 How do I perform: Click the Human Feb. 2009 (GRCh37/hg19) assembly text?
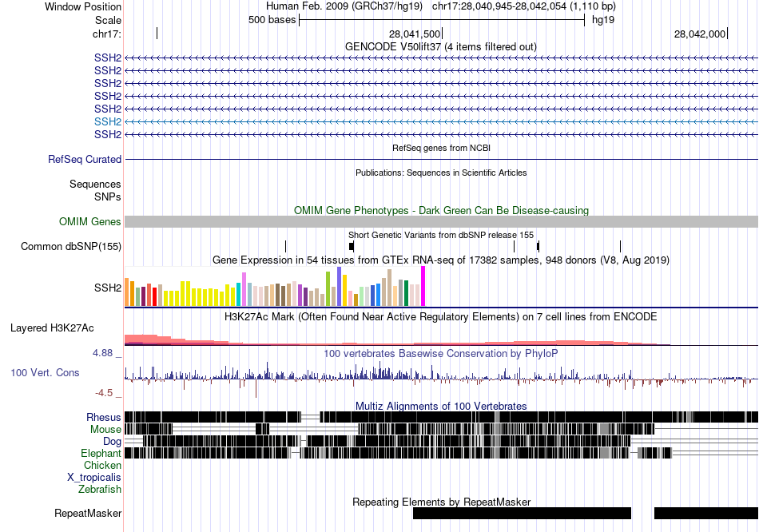point(344,6)
